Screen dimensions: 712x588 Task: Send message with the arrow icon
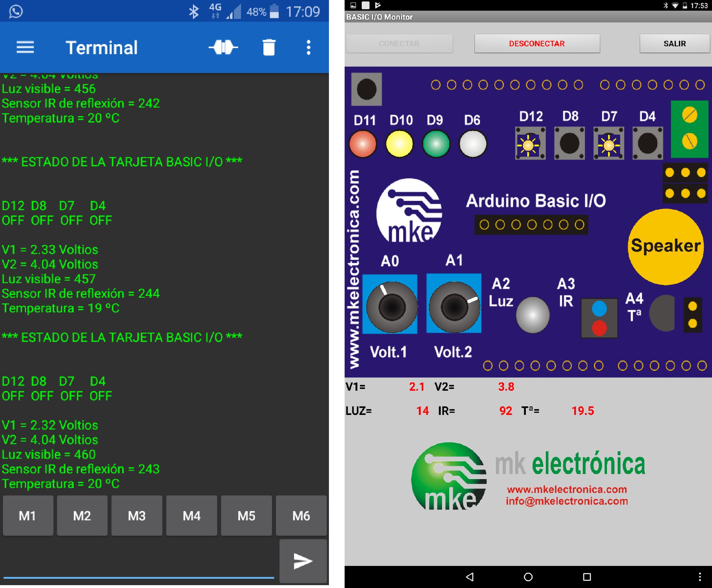pyautogui.click(x=303, y=561)
